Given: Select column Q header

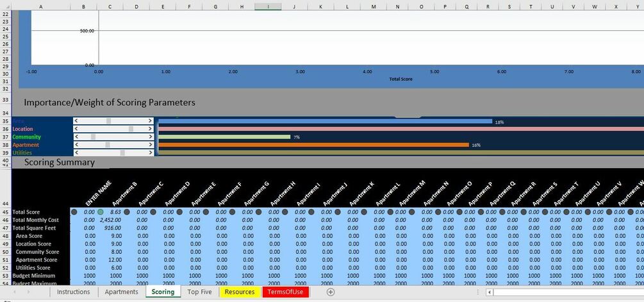Looking at the screenshot, I should point(467,6).
